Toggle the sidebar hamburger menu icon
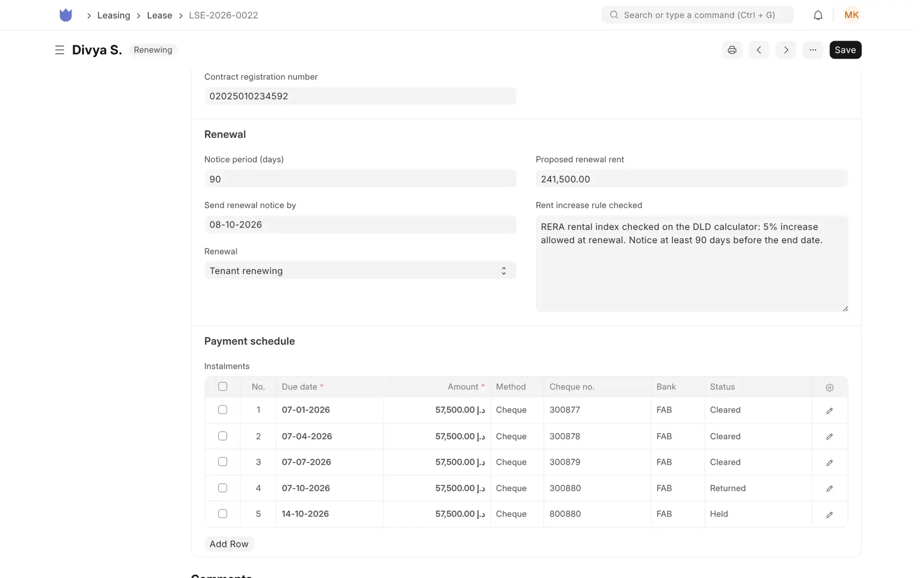This screenshot has height=578, width=924. (60, 50)
